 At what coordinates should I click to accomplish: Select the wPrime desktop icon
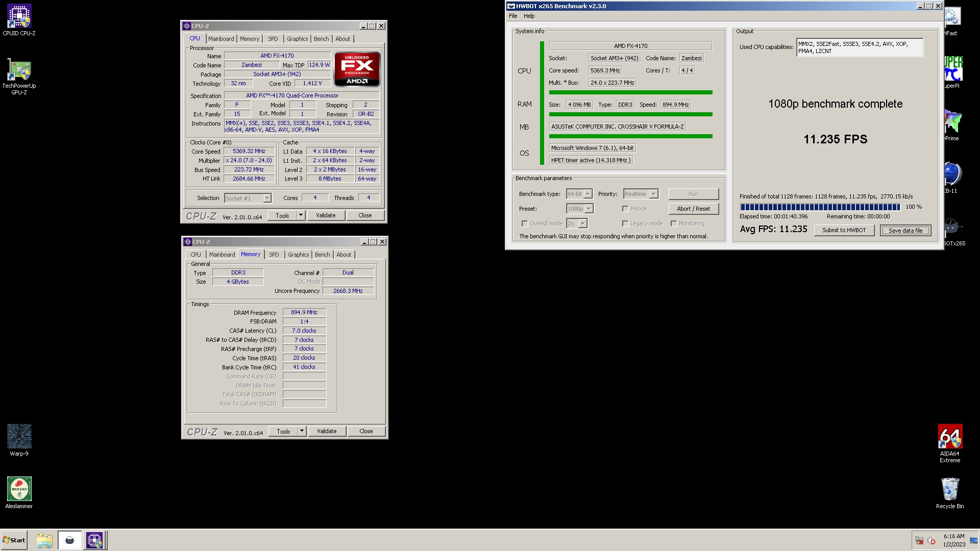coord(952,124)
